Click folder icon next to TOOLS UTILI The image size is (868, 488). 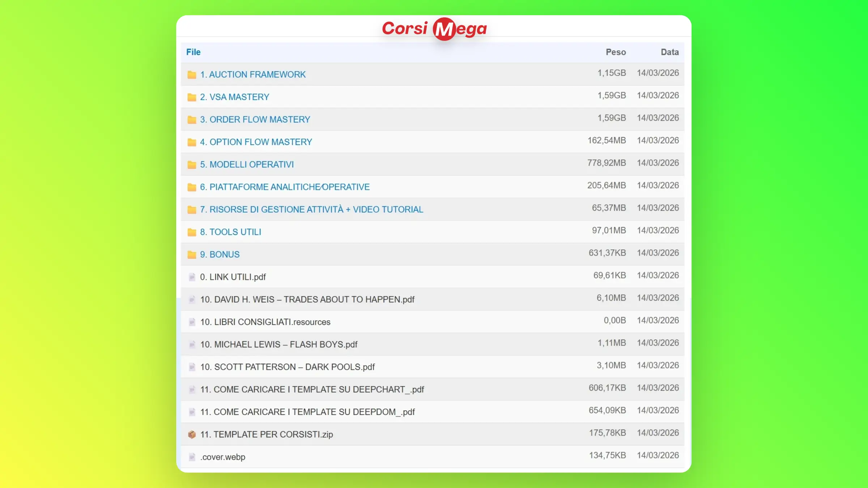(192, 232)
